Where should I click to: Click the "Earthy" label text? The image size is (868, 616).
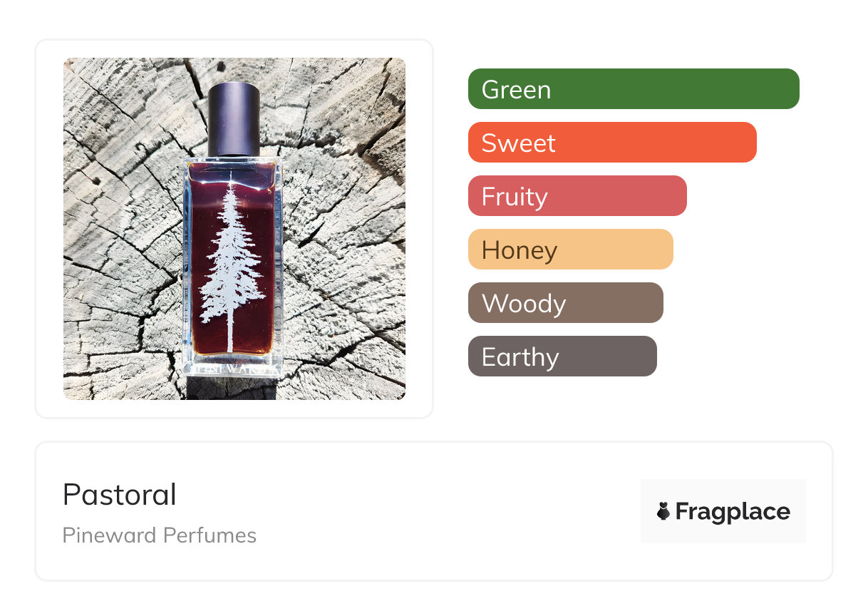[520, 357]
